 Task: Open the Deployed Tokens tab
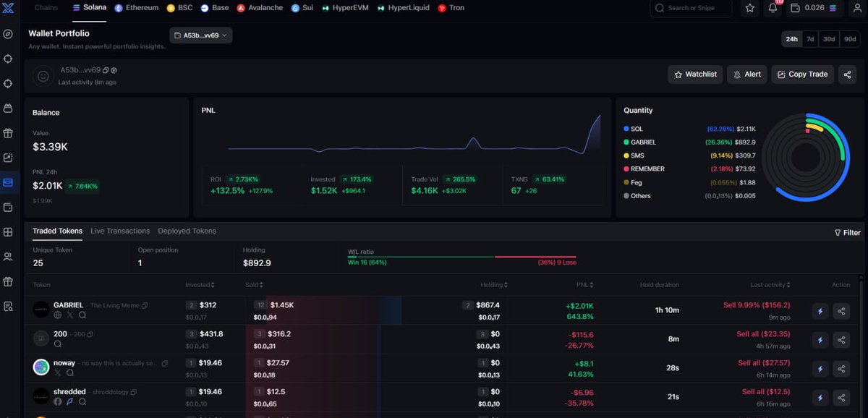point(187,231)
